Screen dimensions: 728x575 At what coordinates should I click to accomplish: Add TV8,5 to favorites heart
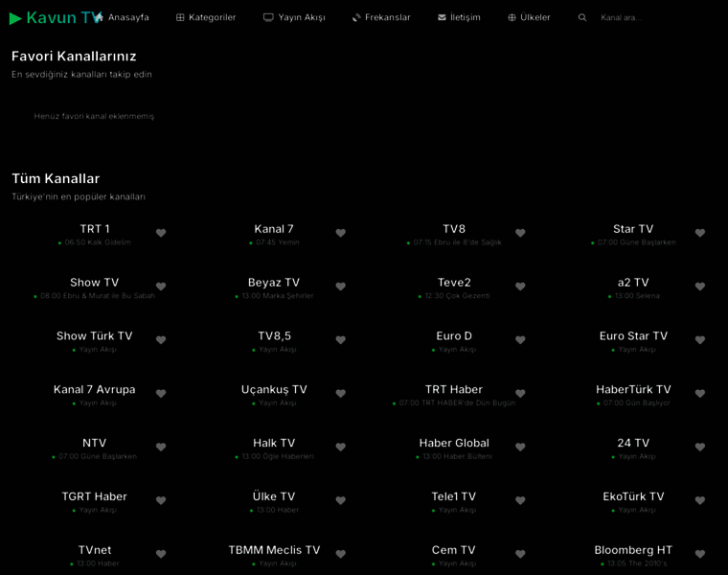(341, 339)
